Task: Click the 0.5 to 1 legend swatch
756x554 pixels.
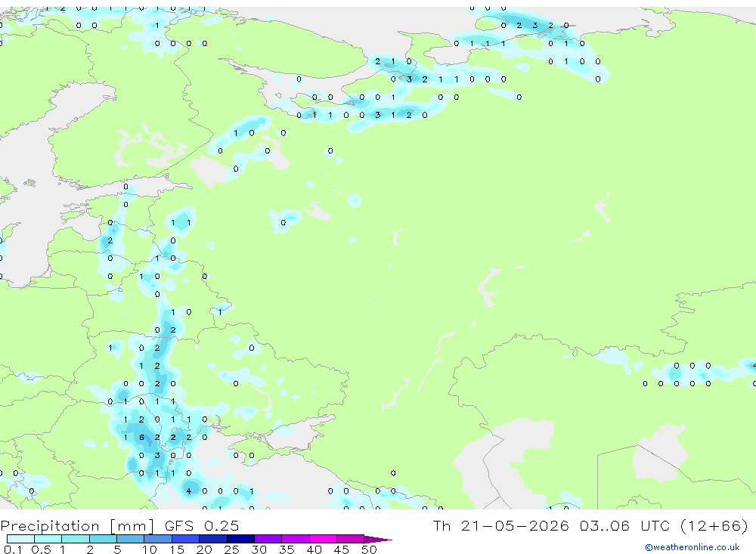Action: click(48, 539)
